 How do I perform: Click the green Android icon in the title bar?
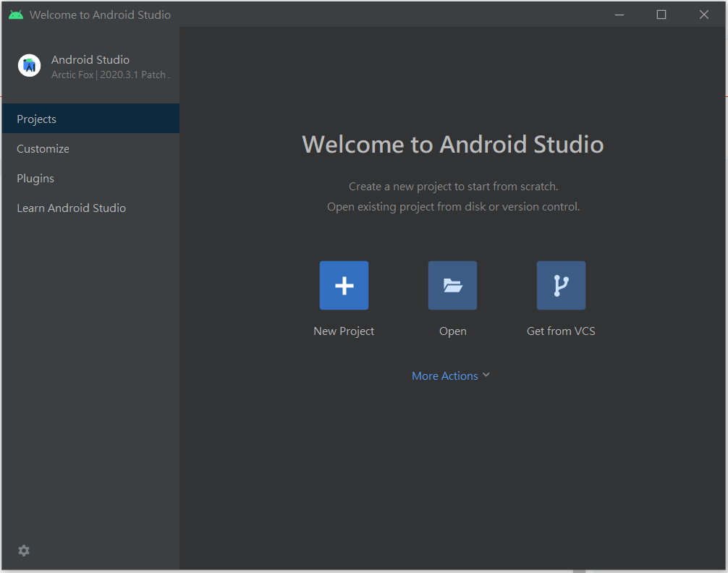click(16, 15)
